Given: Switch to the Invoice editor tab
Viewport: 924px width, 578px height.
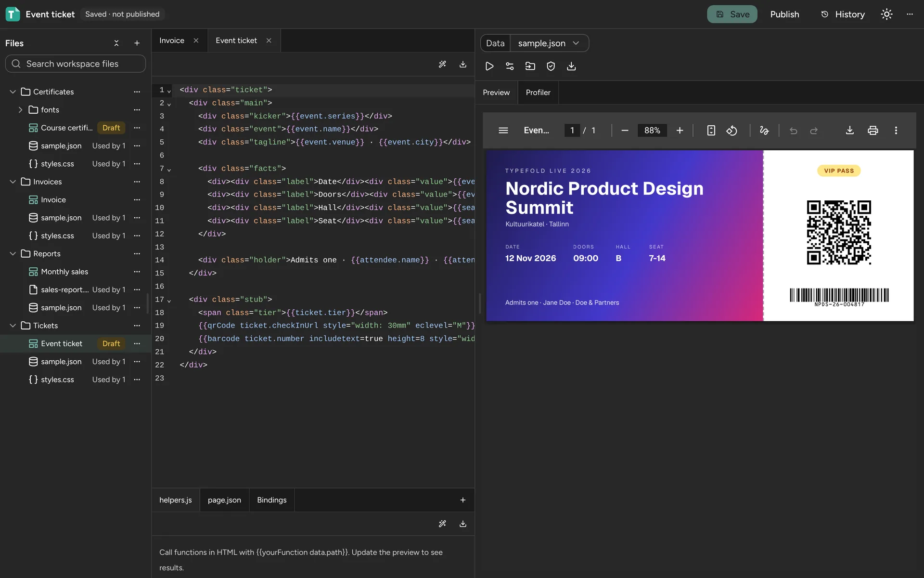Looking at the screenshot, I should [172, 40].
